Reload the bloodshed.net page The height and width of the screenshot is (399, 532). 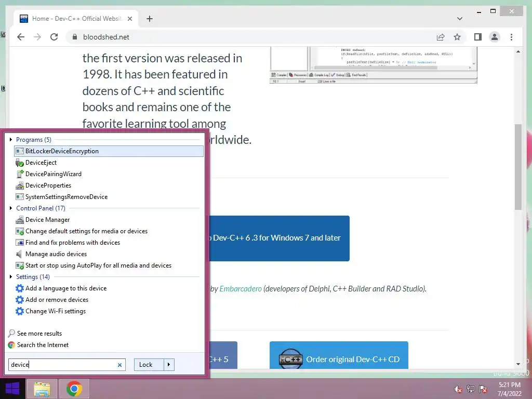pos(54,37)
